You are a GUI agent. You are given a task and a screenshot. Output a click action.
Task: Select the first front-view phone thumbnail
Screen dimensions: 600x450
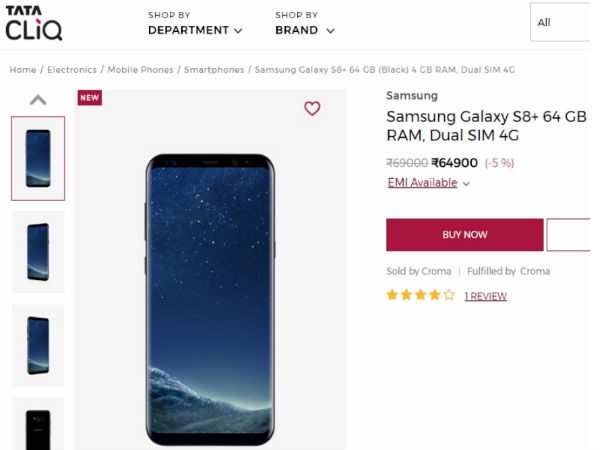38,158
